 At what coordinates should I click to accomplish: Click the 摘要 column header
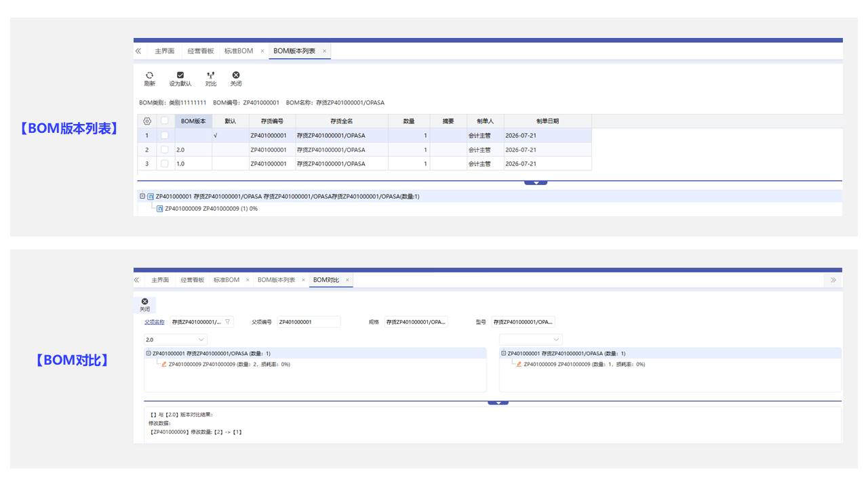(x=448, y=121)
